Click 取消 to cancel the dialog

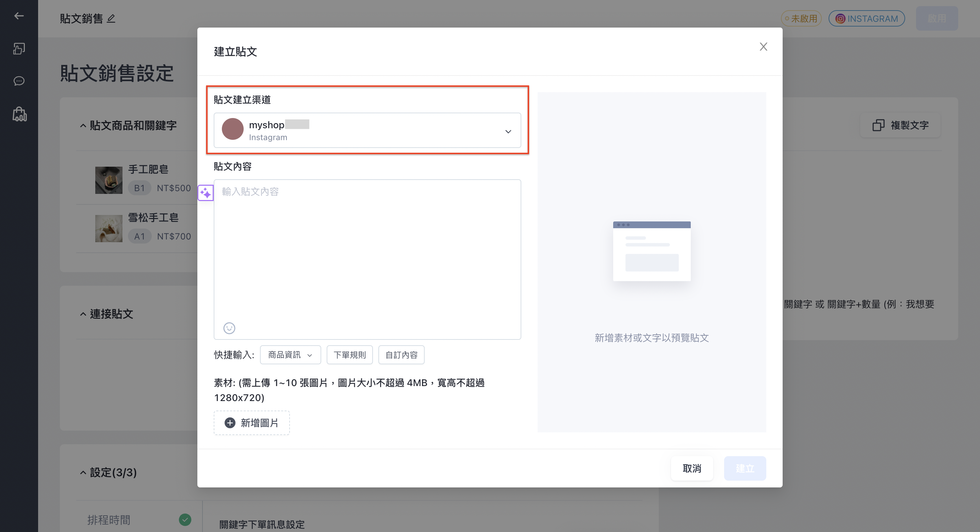click(x=692, y=468)
